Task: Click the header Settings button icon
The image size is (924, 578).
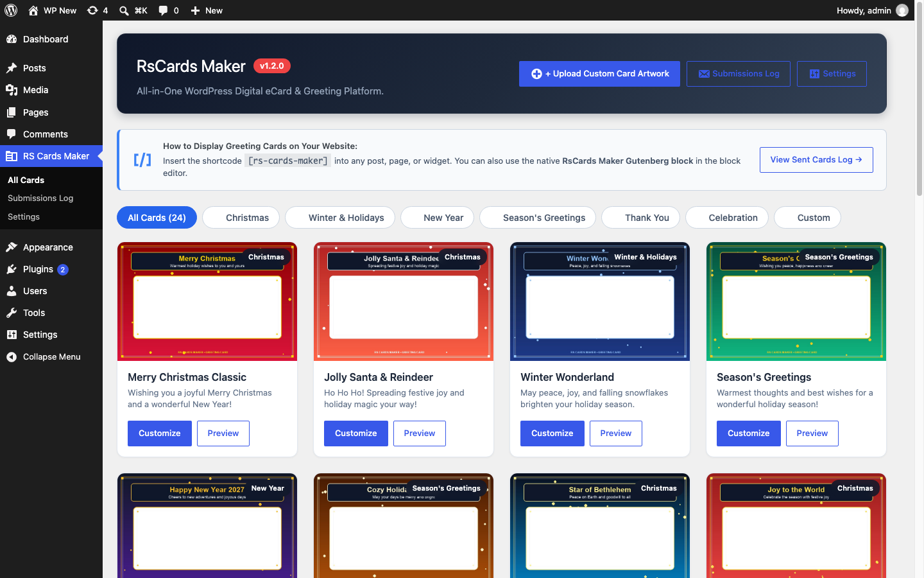Action: tap(814, 74)
